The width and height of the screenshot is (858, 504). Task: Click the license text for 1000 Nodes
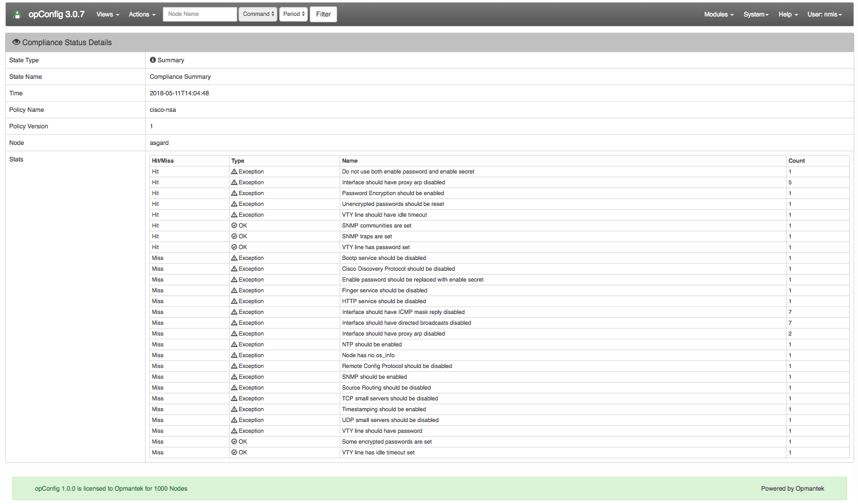[111, 489]
